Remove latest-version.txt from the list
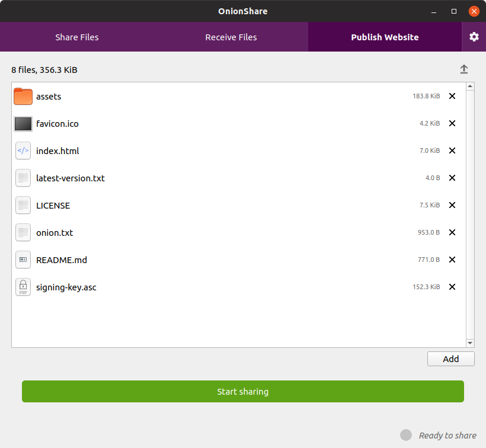This screenshot has width=486, height=448. (x=452, y=178)
